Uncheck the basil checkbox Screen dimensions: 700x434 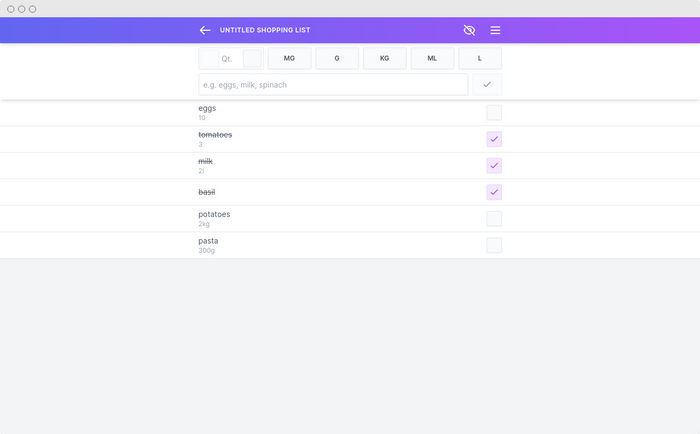[494, 192]
